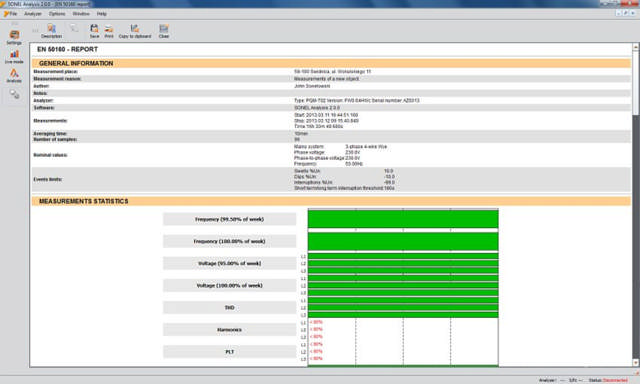This screenshot has width=640, height=384.
Task: Open the Help menu
Action: point(102,14)
